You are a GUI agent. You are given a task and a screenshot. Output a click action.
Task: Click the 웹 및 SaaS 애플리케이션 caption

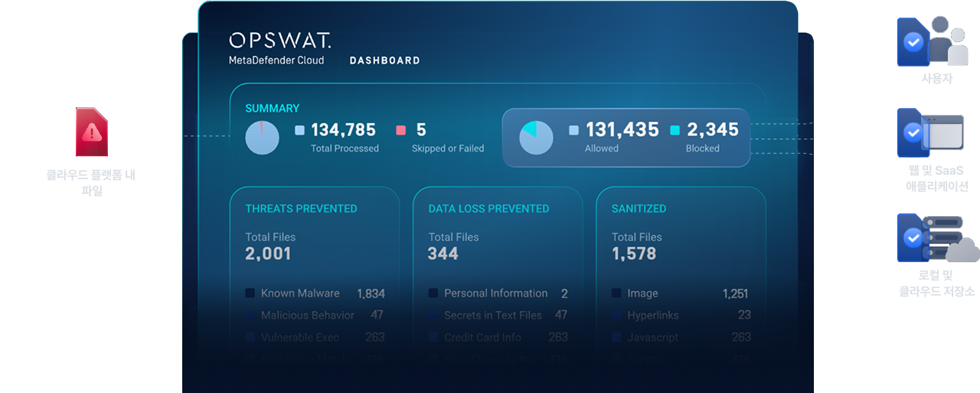click(936, 178)
